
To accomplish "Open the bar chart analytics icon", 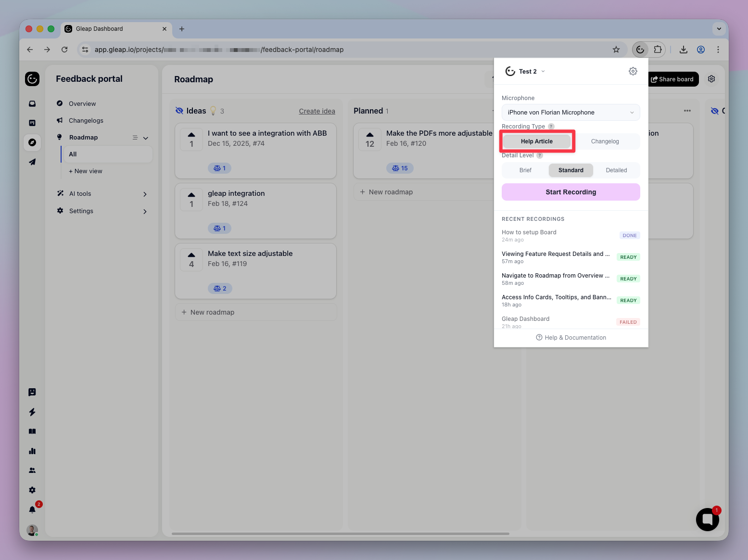I will [32, 451].
